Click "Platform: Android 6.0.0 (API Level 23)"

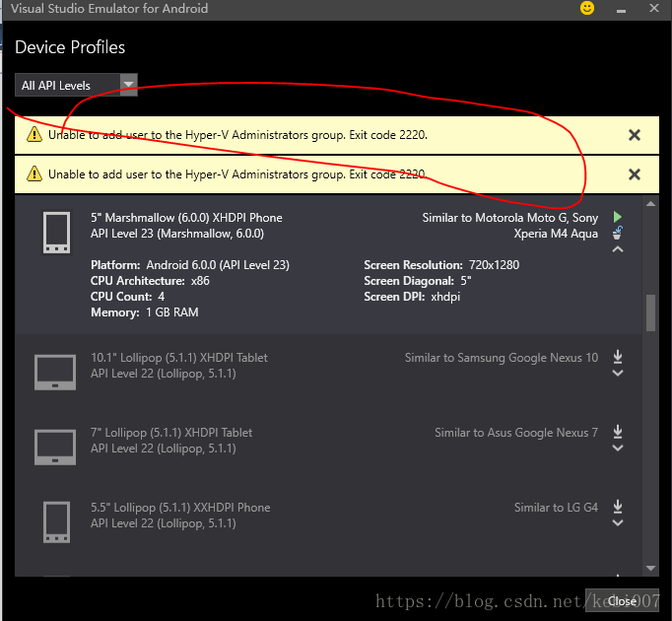pos(190,265)
